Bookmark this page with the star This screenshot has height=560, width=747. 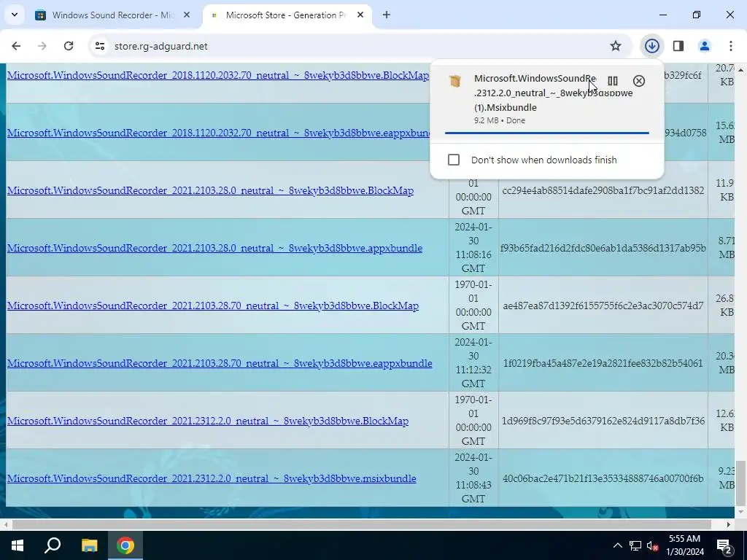pyautogui.click(x=616, y=46)
